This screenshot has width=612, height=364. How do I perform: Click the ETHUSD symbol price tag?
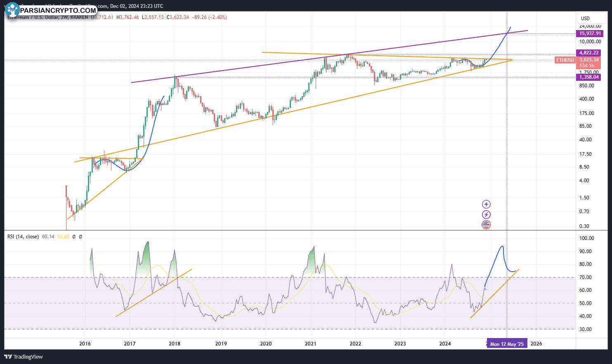[x=565, y=60]
